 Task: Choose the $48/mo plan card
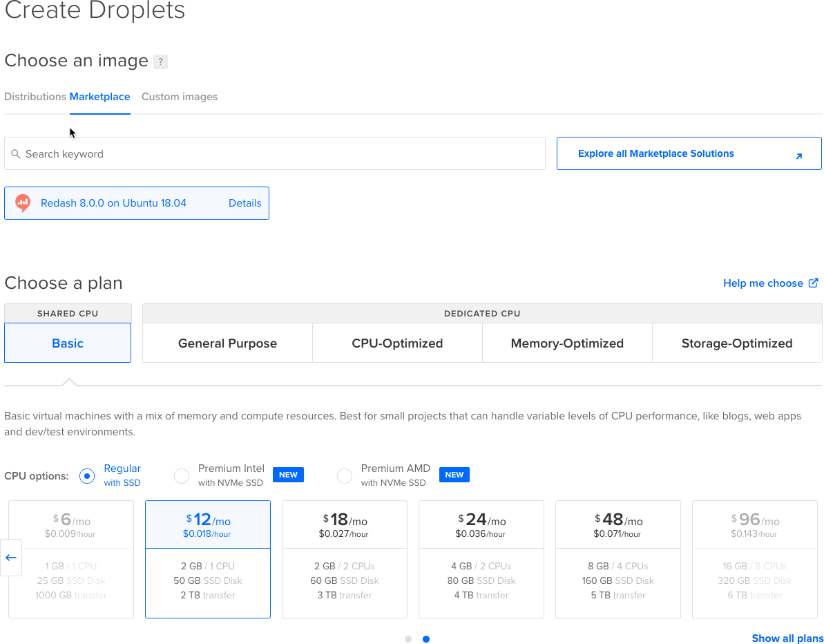coord(618,560)
